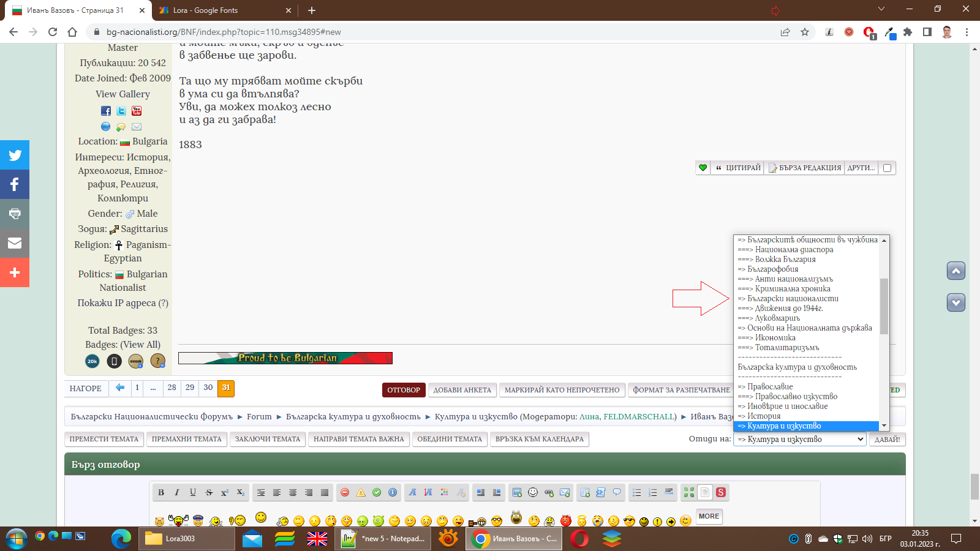Bookmark this page with the star icon
The width and height of the screenshot is (980, 551).
click(805, 32)
